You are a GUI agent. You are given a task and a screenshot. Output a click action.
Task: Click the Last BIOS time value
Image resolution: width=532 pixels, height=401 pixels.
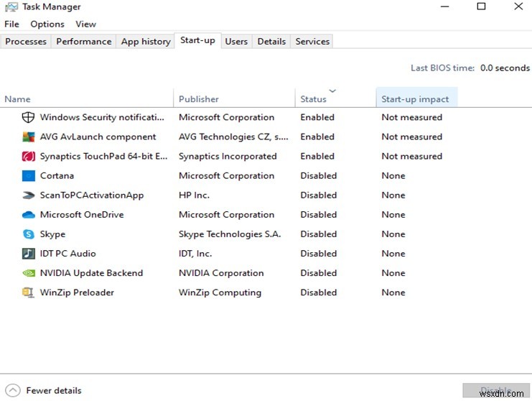[x=505, y=68]
